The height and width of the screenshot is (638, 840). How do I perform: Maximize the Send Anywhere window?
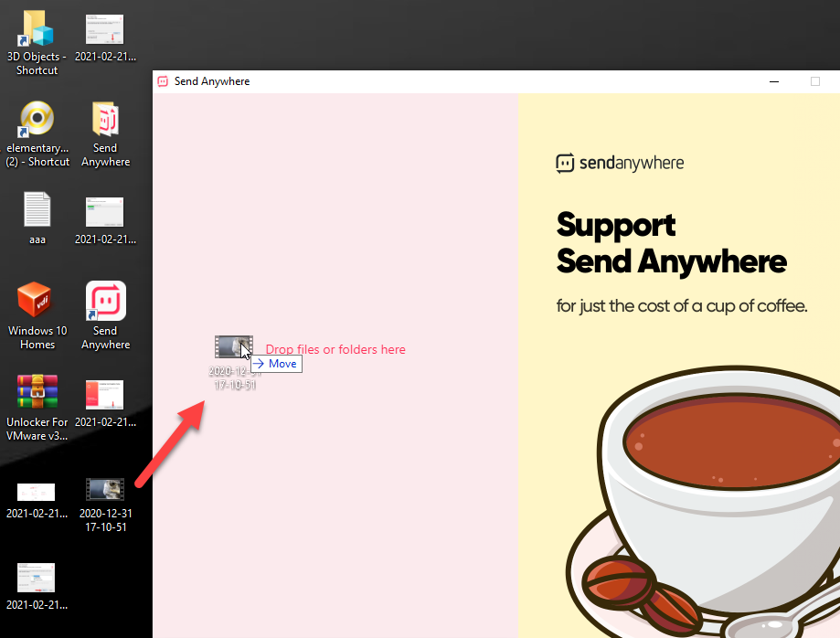click(815, 81)
